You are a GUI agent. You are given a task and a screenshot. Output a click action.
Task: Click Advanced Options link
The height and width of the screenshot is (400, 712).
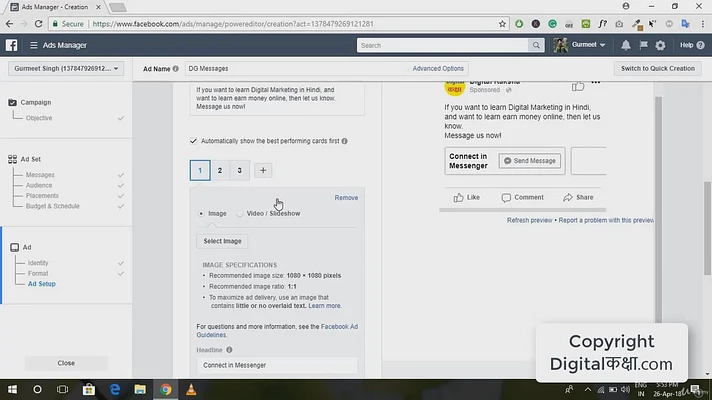438,69
